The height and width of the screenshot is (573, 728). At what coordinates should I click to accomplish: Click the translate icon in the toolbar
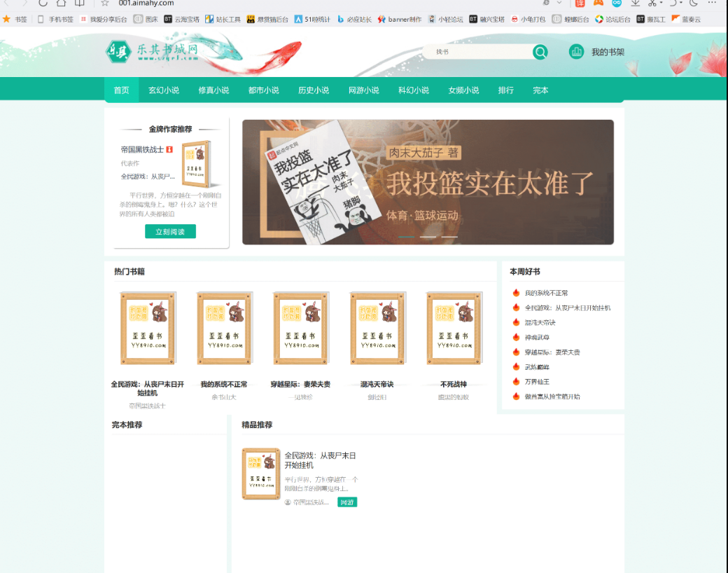(580, 3)
